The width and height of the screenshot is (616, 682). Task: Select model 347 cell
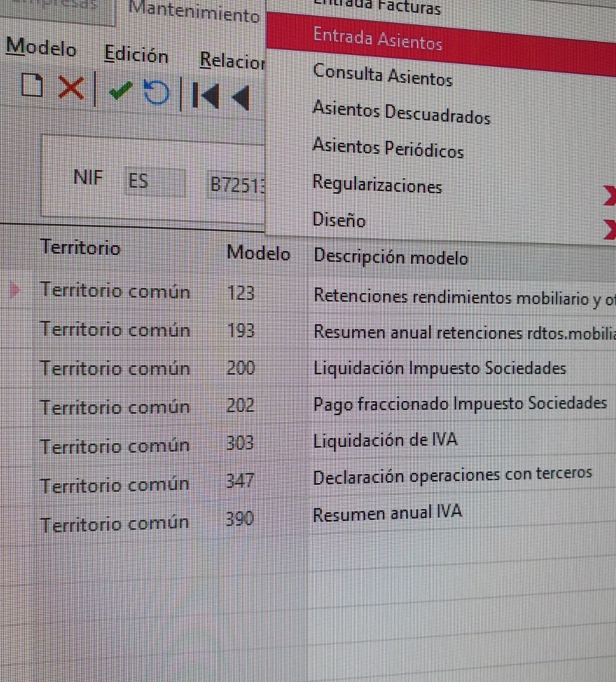click(240, 481)
